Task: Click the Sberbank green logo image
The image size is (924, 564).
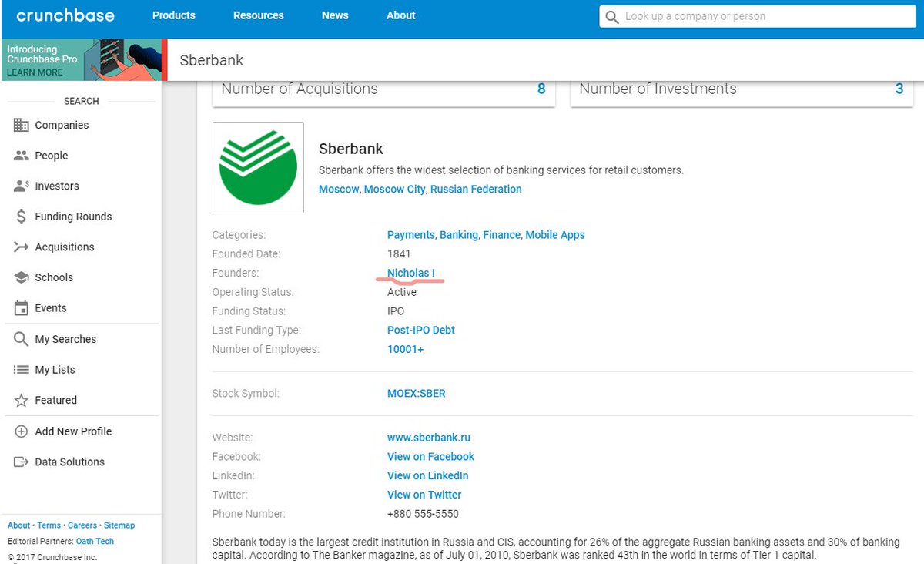Action: tap(258, 167)
